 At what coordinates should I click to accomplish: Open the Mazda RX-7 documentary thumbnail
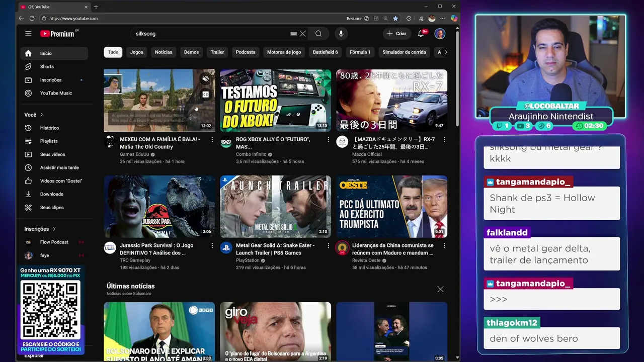(x=392, y=101)
